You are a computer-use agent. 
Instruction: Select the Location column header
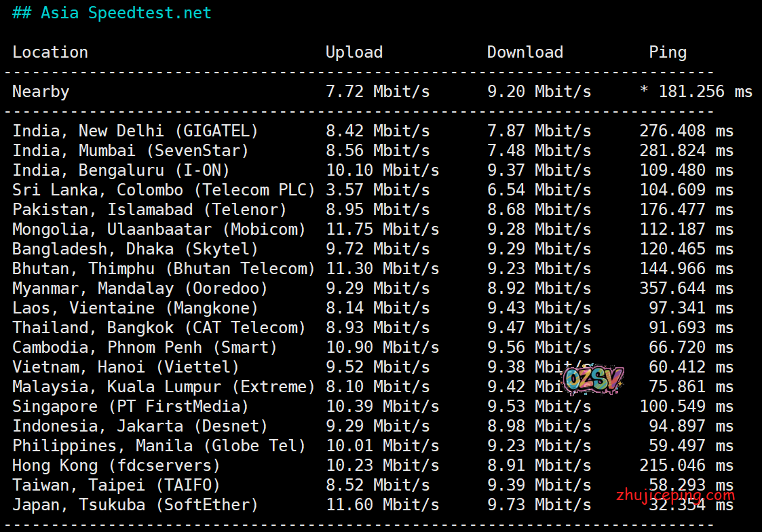pos(50,52)
